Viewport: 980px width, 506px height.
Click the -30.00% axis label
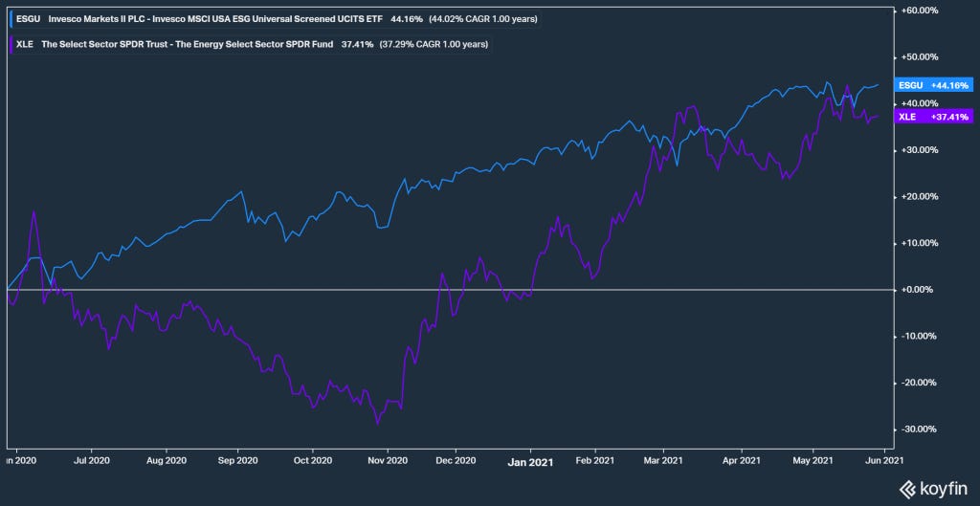pos(921,429)
